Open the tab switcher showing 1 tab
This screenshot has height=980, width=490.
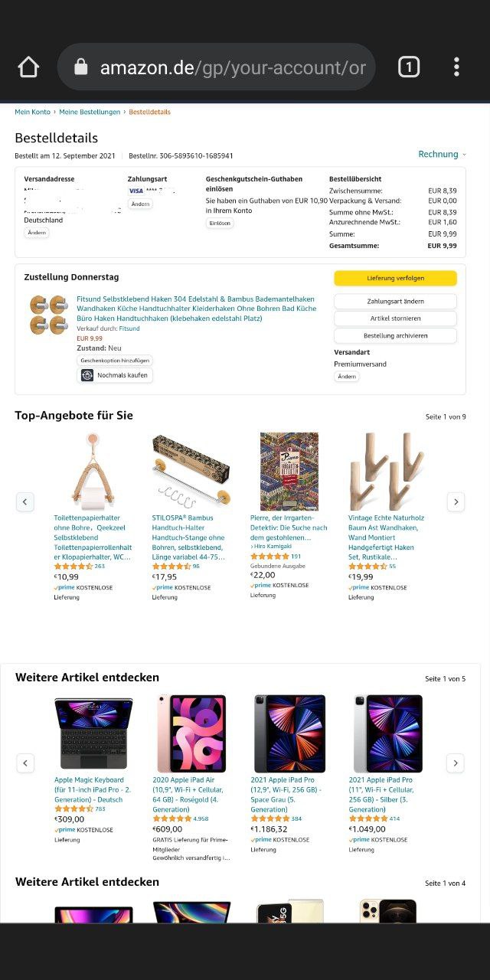[x=409, y=67]
